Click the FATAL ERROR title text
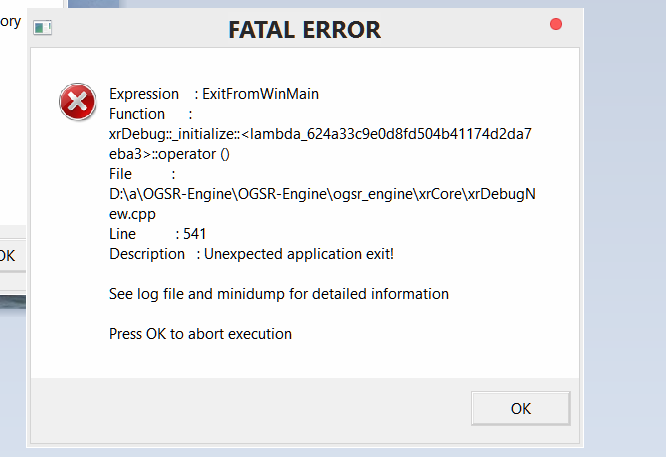This screenshot has width=666, height=457. (304, 30)
